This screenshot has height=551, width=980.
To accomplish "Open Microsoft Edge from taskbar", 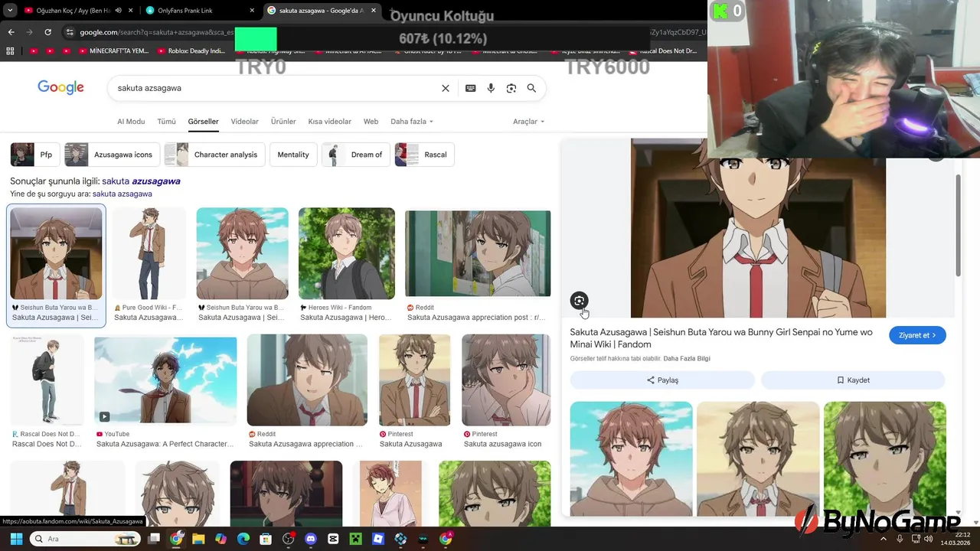I will (x=243, y=539).
